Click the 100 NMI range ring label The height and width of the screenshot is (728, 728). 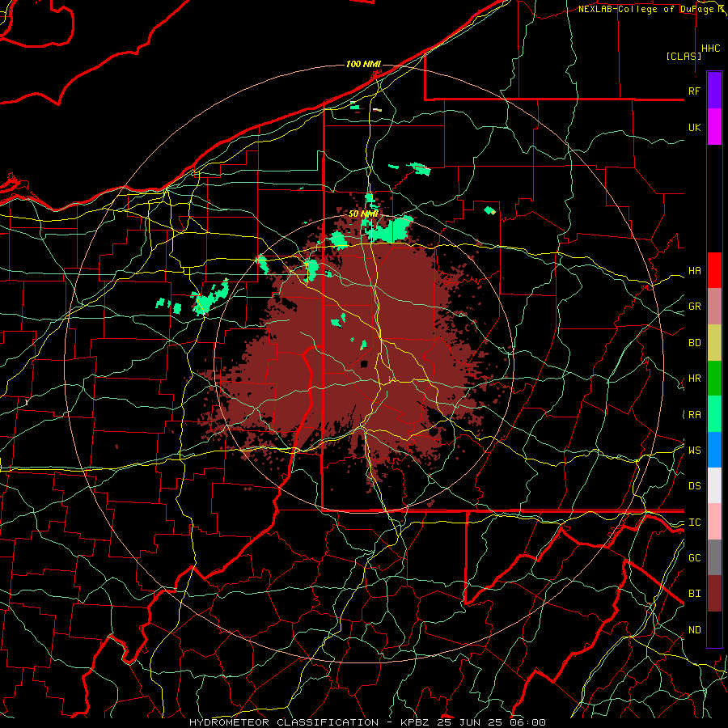coord(363,64)
